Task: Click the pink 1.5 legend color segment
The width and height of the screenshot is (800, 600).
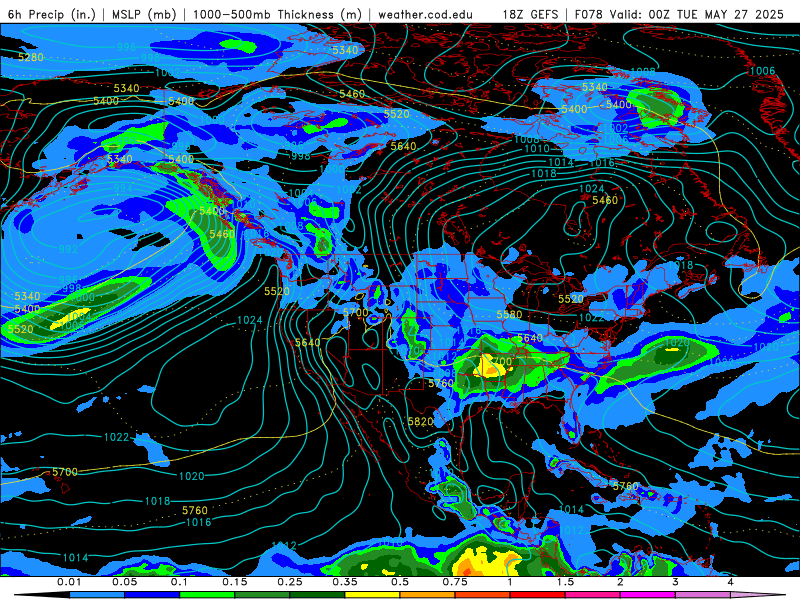Action: [593, 595]
